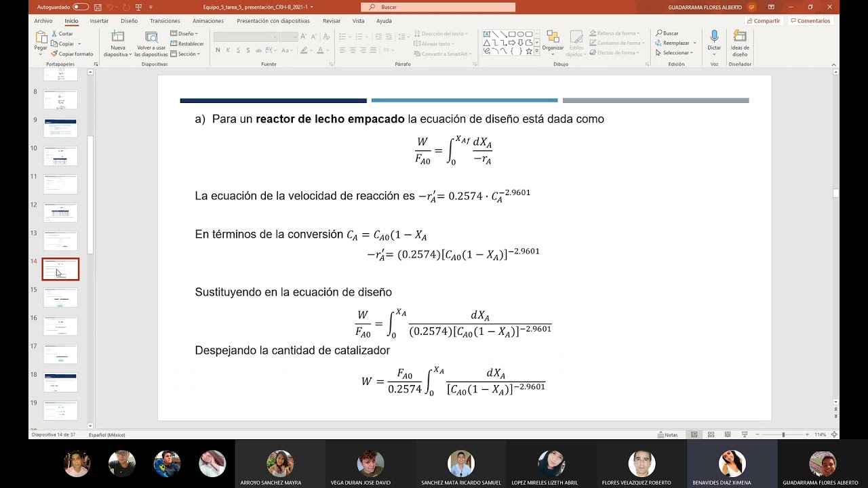Switch to normal view icon
This screenshot has width=868, height=488.
pos(694,434)
